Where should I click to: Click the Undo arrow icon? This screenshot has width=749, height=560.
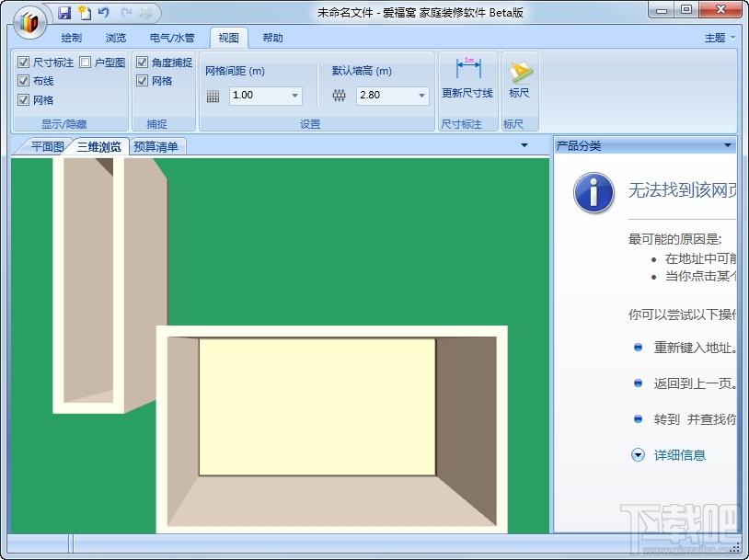pyautogui.click(x=104, y=12)
